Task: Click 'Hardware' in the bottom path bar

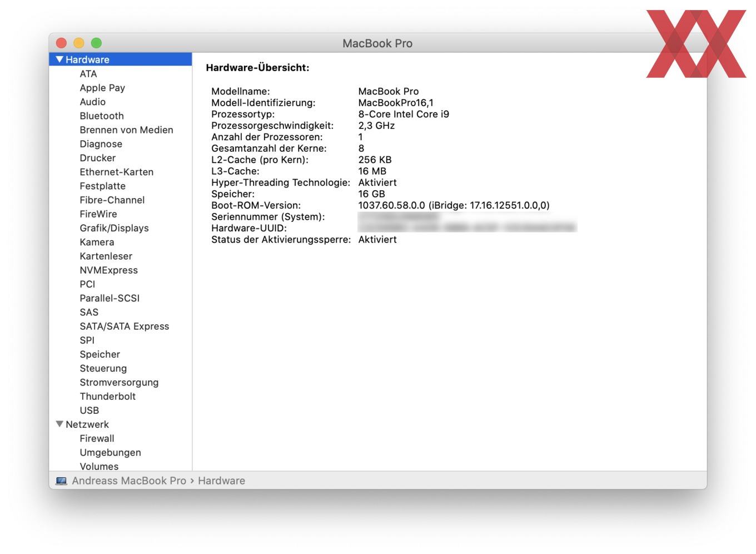Action: point(221,481)
